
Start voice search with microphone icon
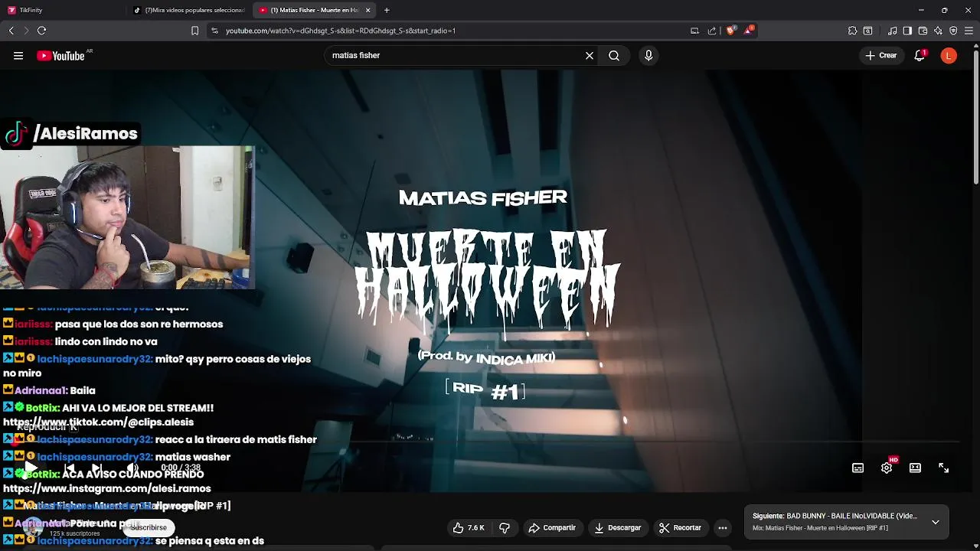tap(648, 56)
